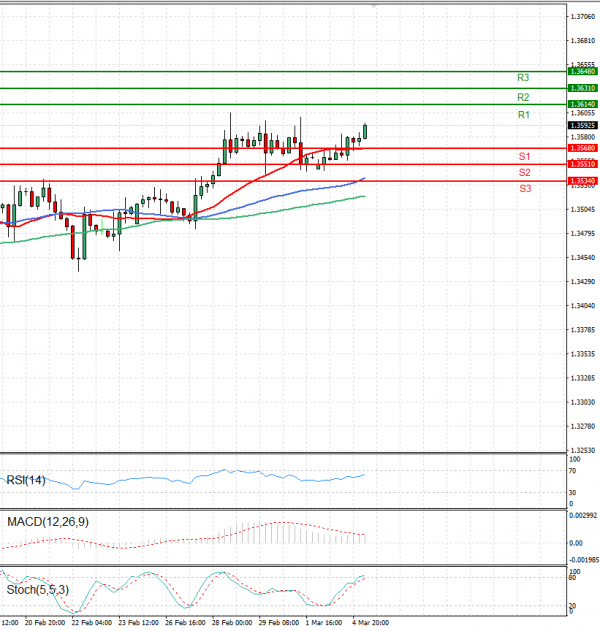
Task: Click the 4 Mar 20:00 time axis label
Action: point(373,623)
